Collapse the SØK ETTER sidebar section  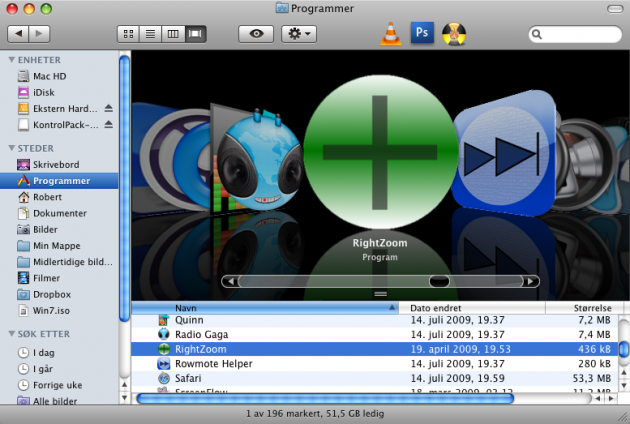click(12, 334)
